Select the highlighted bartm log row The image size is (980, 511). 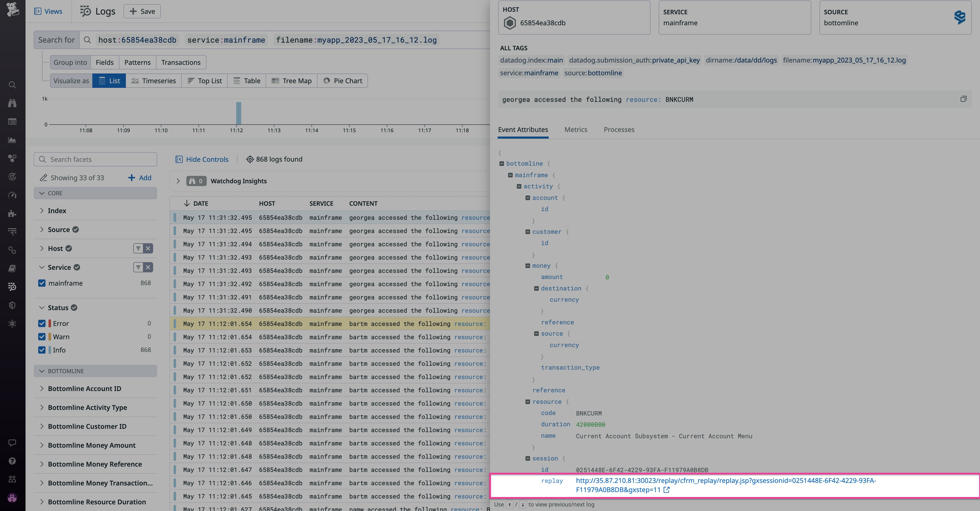click(331, 323)
